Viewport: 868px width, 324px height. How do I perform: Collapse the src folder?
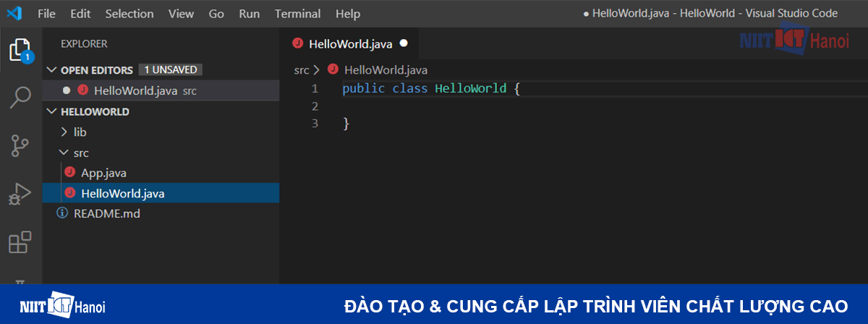(x=64, y=153)
